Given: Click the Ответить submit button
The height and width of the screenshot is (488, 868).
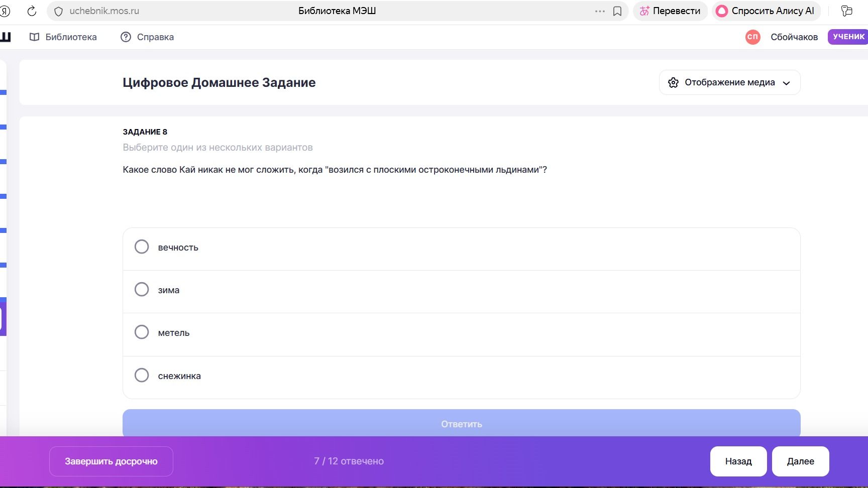Looking at the screenshot, I should coord(461,423).
